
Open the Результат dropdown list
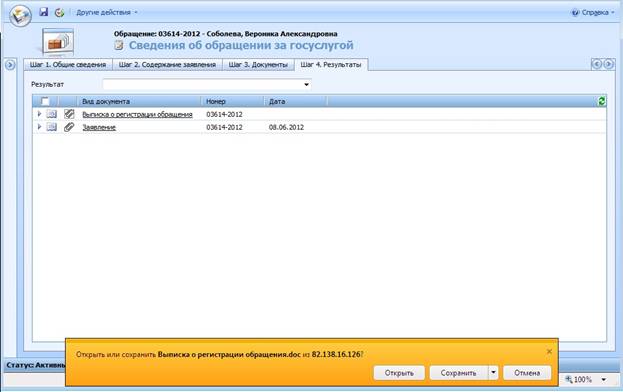point(306,85)
